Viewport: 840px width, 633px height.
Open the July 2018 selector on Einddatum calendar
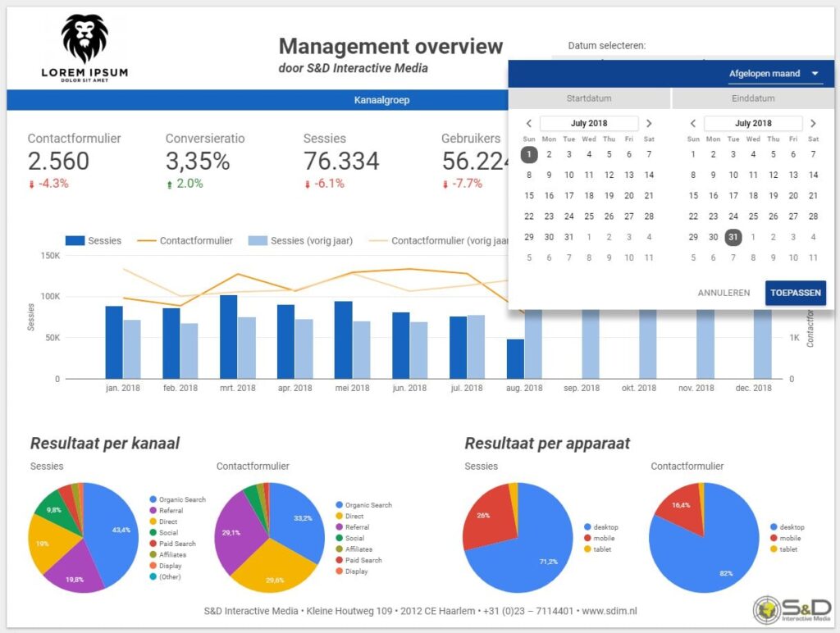(x=753, y=123)
